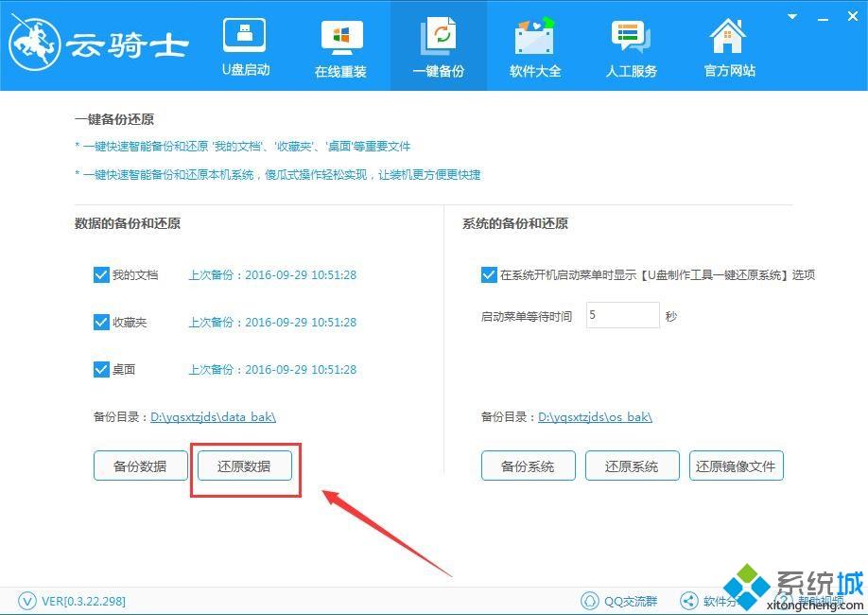
Task: Click the 软件分享 share icon
Action: pos(689,601)
